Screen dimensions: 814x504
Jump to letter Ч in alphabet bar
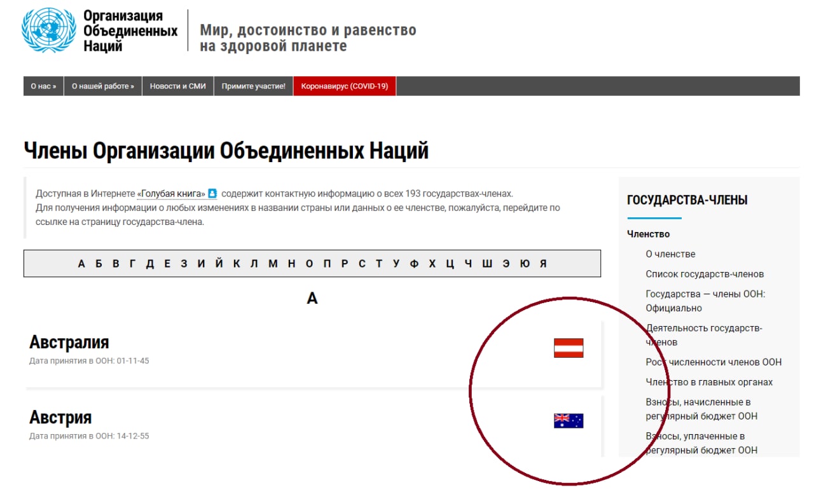tap(468, 264)
